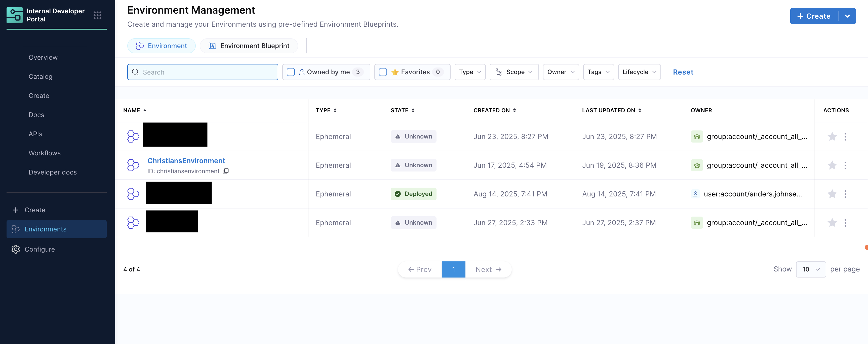
Task: Open Workflows in the sidebar
Action: [x=45, y=153]
